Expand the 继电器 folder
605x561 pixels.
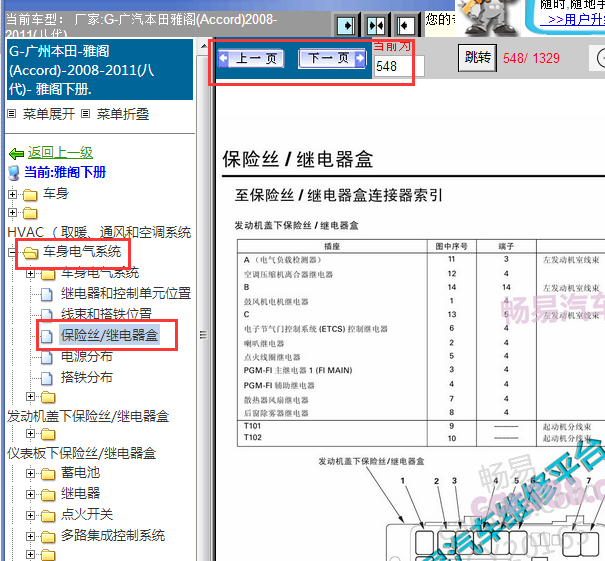coord(30,494)
